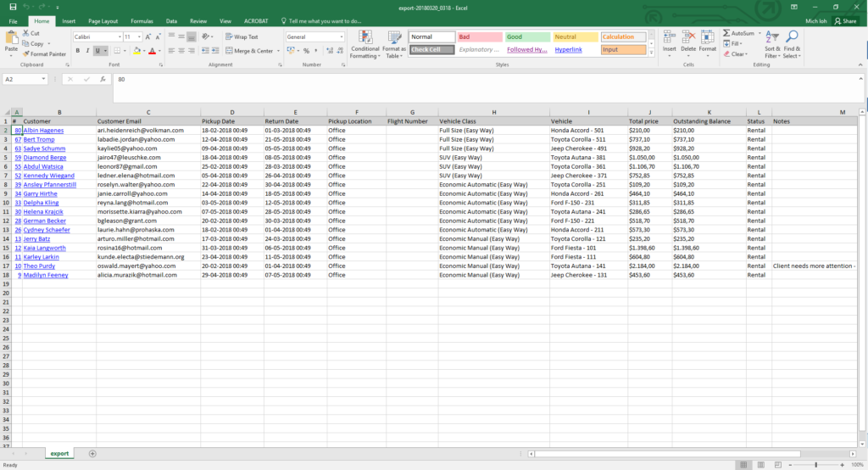
Task: Expand the Name Box dropdown for A2
Action: [x=43, y=79]
